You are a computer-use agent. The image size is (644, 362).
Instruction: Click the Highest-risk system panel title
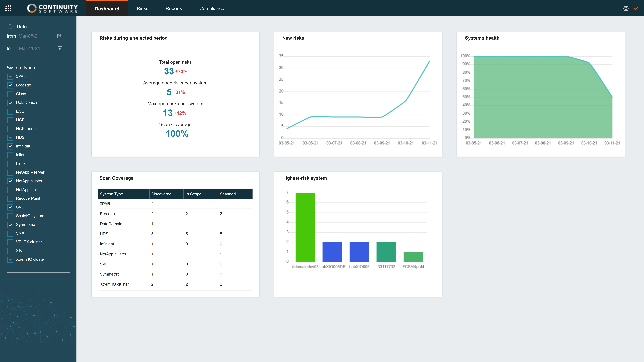pyautogui.click(x=304, y=178)
